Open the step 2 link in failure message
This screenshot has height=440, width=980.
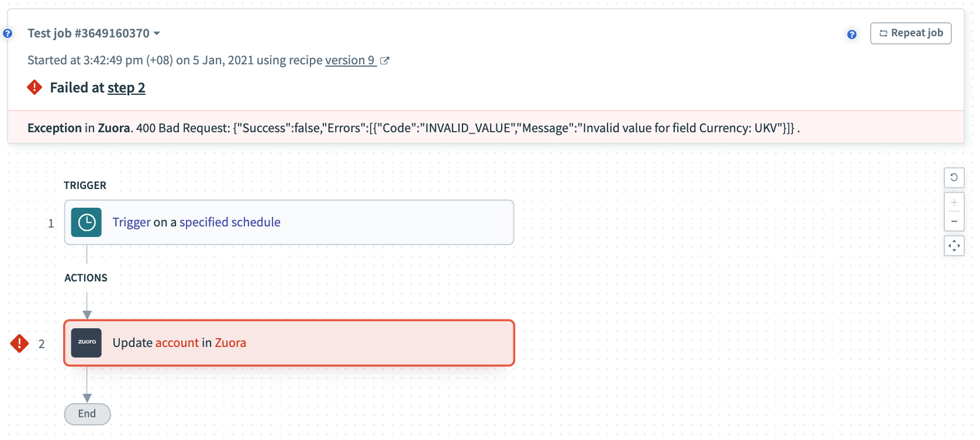(x=126, y=88)
